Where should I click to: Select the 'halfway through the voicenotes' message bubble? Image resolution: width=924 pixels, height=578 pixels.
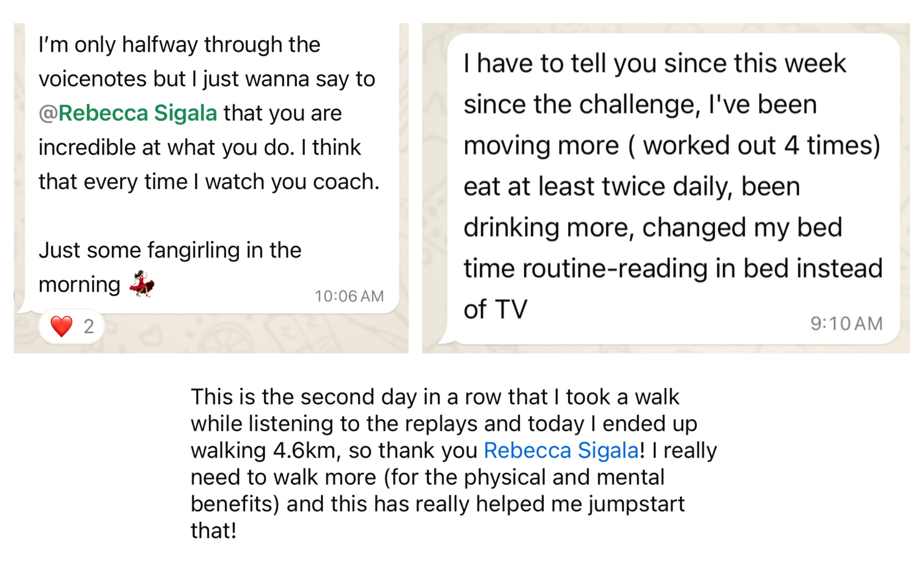click(x=212, y=168)
